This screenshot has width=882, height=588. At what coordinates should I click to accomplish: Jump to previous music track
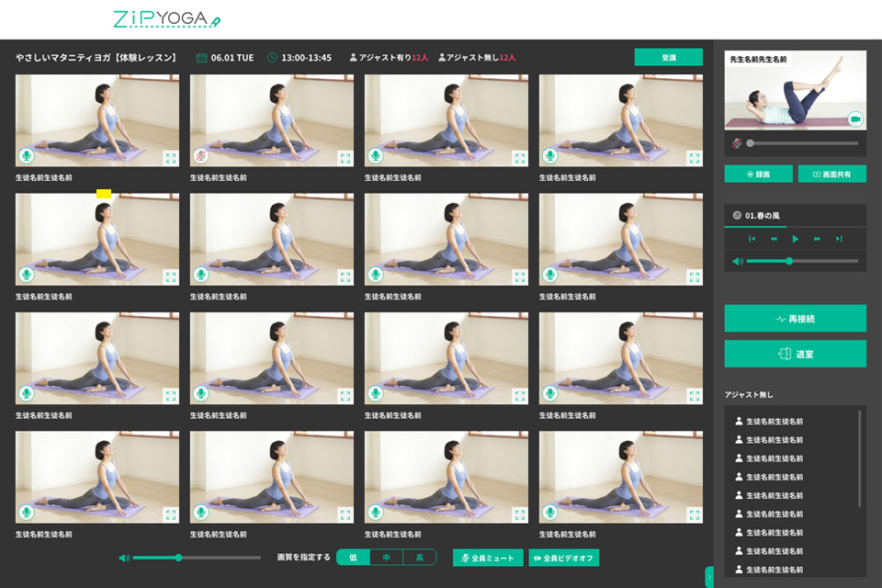pyautogui.click(x=752, y=239)
